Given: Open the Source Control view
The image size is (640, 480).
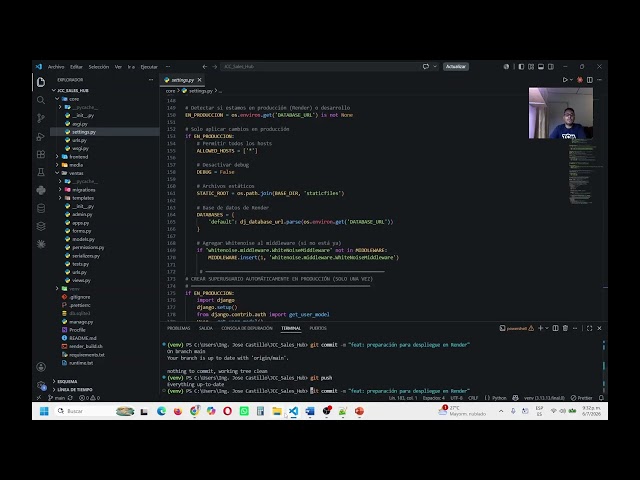Looking at the screenshot, I should click(41, 118).
